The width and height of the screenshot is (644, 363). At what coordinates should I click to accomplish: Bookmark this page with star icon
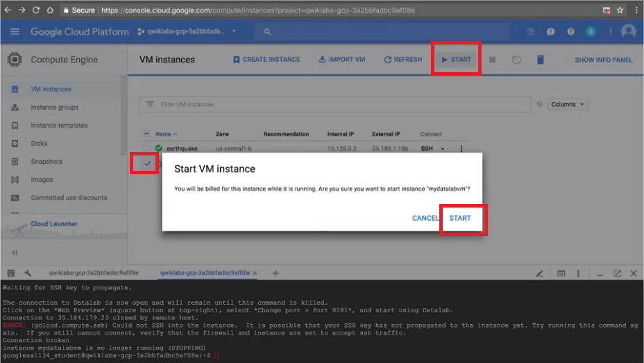pos(620,10)
